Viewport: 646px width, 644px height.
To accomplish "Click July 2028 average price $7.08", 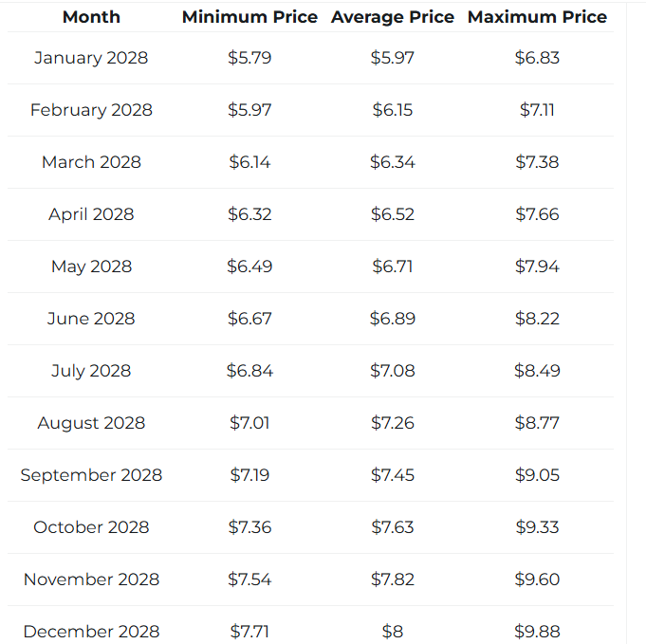I will point(392,371).
